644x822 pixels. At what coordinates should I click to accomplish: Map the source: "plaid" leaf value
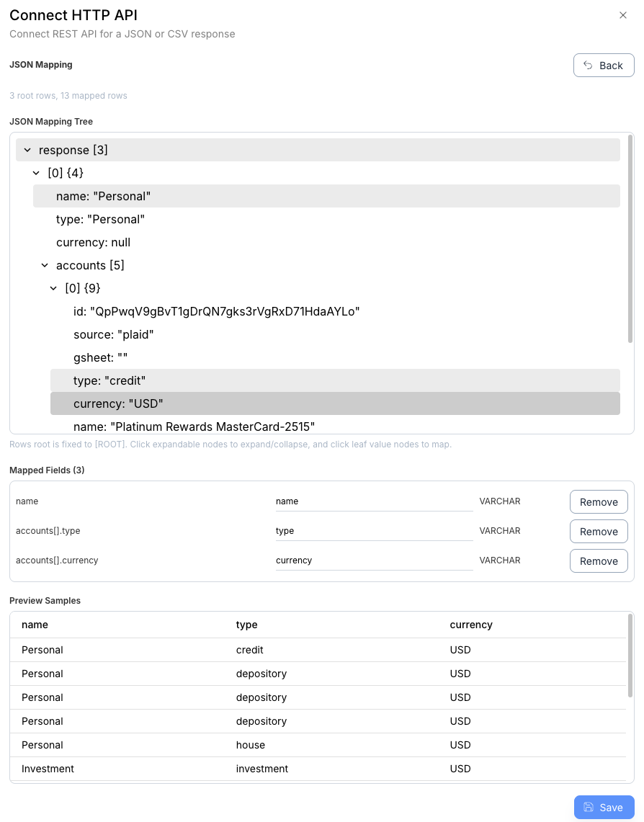point(114,334)
